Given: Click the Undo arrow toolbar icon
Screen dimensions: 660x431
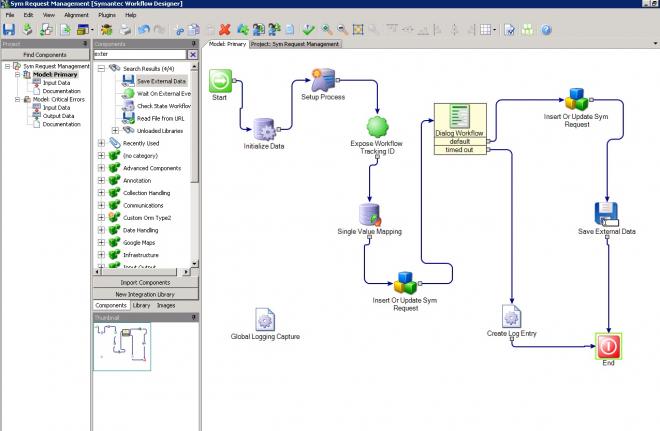Looking at the screenshot, I should coord(144,30).
